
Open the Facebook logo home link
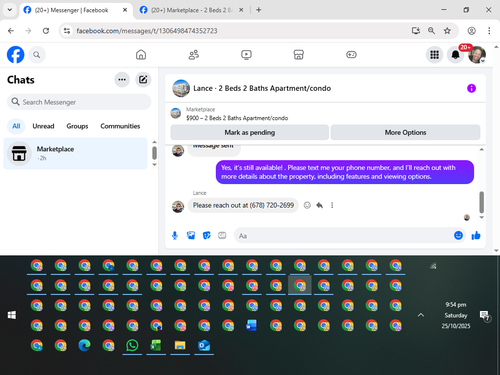[x=15, y=55]
